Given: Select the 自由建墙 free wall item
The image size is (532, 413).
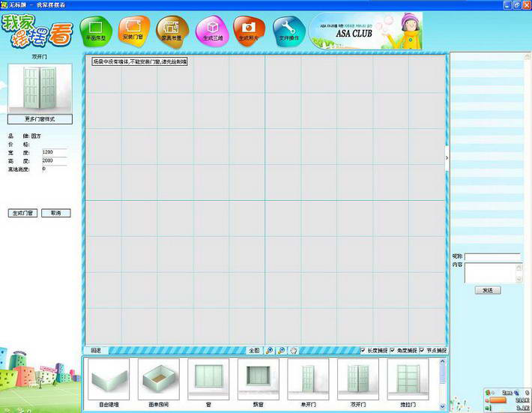Looking at the screenshot, I should point(109,383).
